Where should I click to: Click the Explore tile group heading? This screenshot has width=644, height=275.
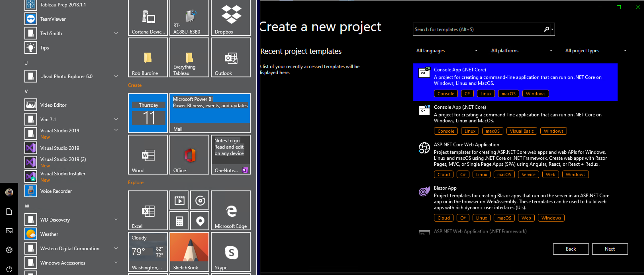(135, 183)
